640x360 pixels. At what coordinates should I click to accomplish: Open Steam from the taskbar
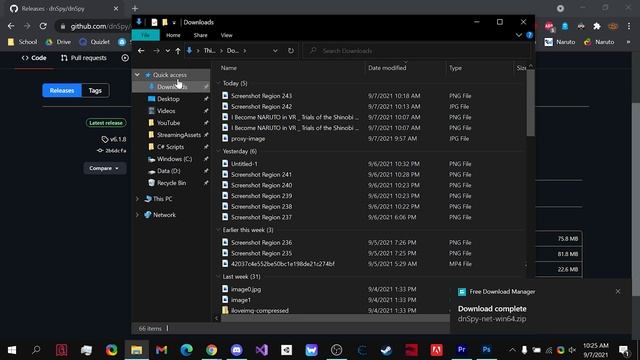point(386,350)
